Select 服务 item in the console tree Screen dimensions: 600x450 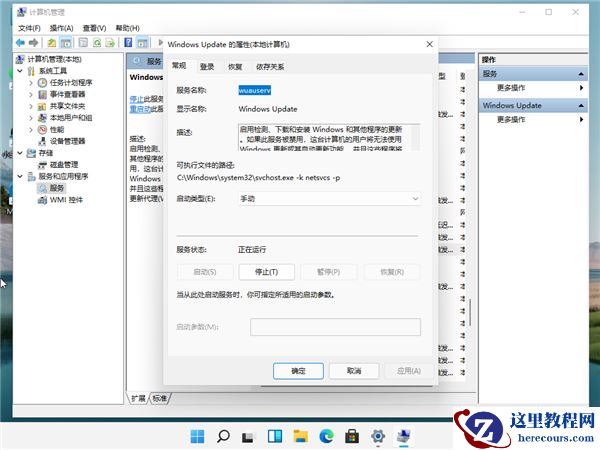coord(57,188)
